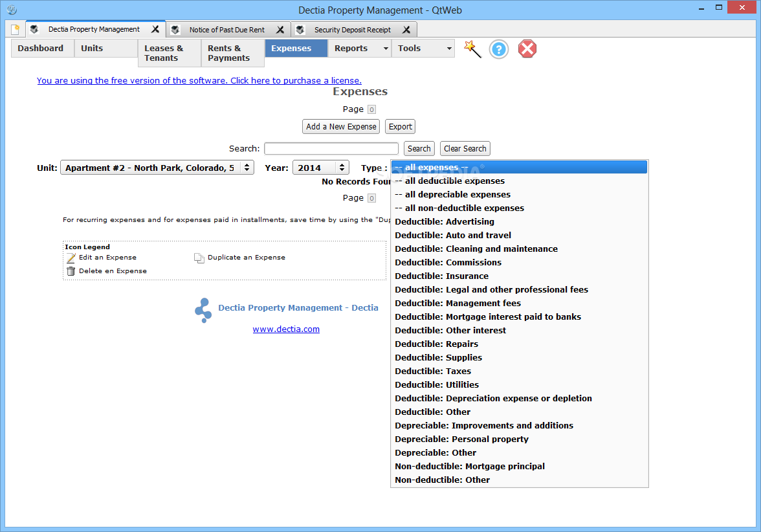Choose 'Deductible: Repairs' option
This screenshot has height=532, width=761.
tap(519, 344)
